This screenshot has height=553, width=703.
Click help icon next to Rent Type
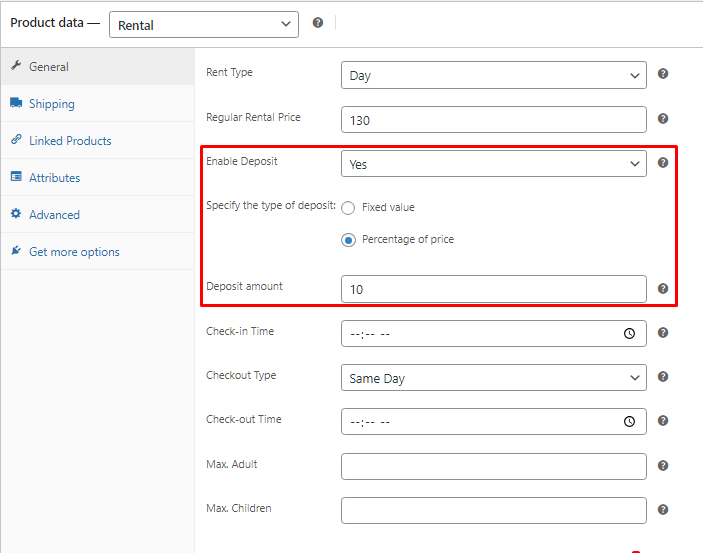(x=663, y=74)
